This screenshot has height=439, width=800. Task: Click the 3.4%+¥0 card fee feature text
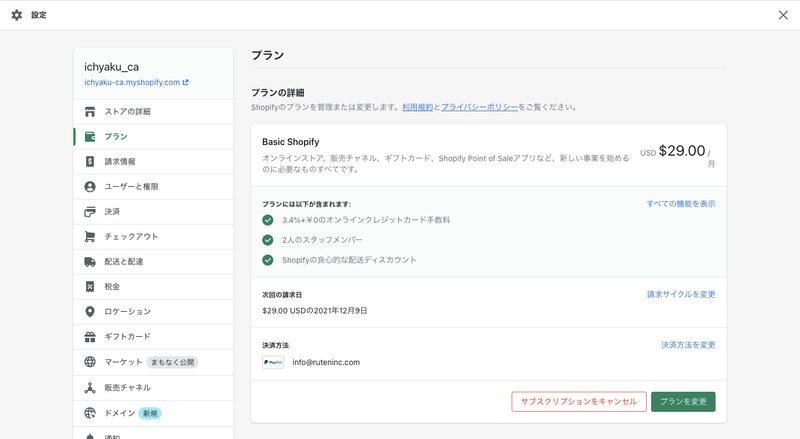[366, 220]
